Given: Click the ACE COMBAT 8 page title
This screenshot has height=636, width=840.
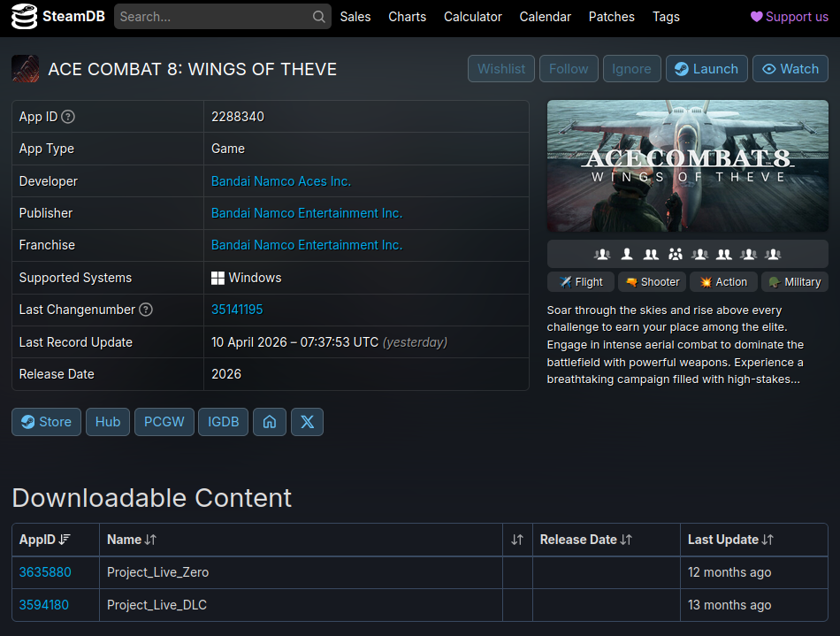Looking at the screenshot, I should coord(193,69).
